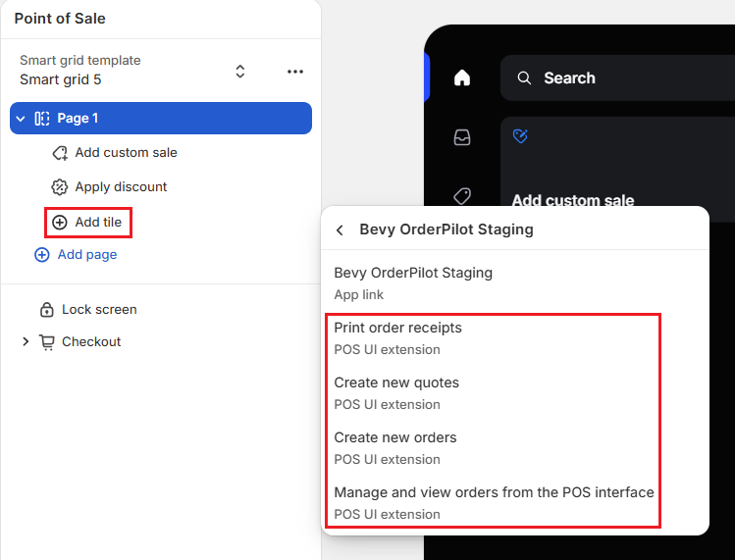The width and height of the screenshot is (735, 560).
Task: Open the inbox tray icon in preview sidebar
Action: point(462,137)
